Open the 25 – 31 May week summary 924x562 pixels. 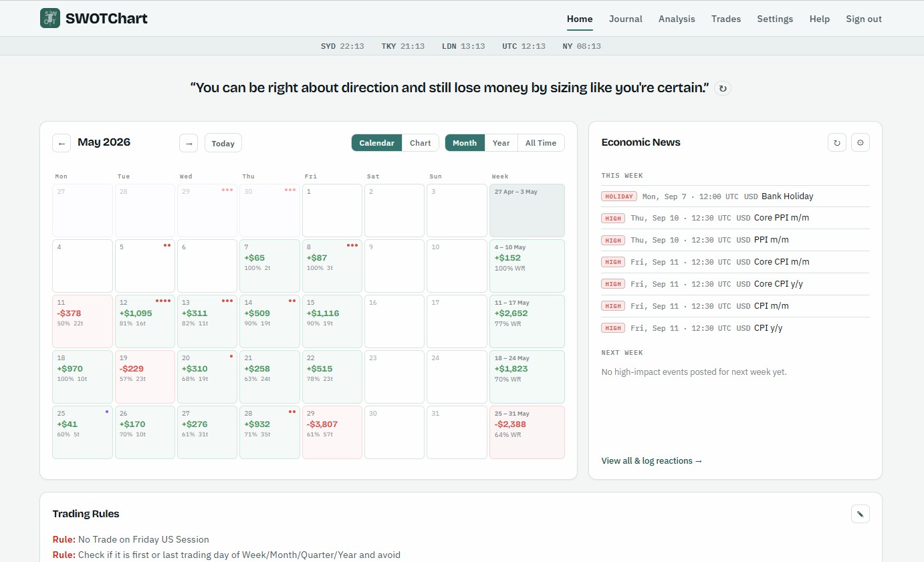tap(528, 432)
